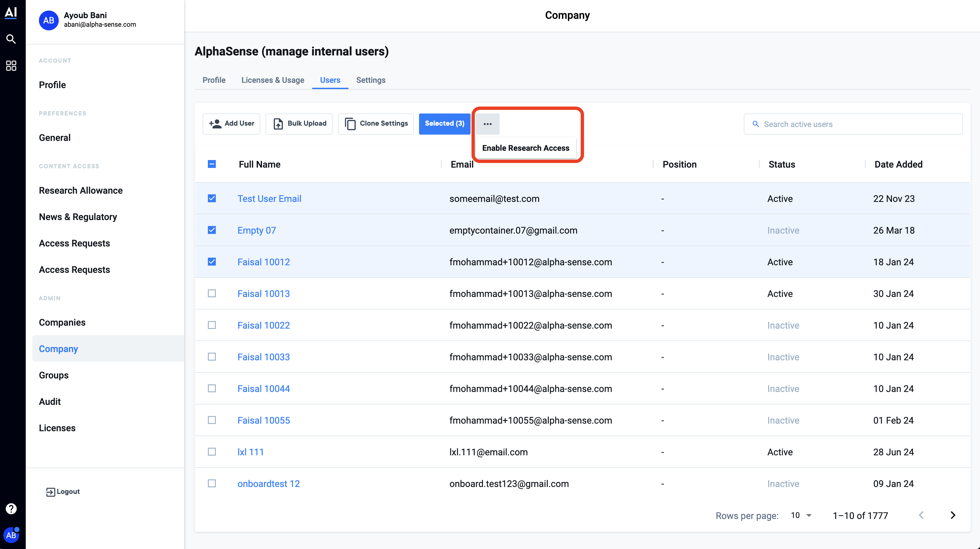Check Faisal 10022 row checkbox

(x=212, y=325)
